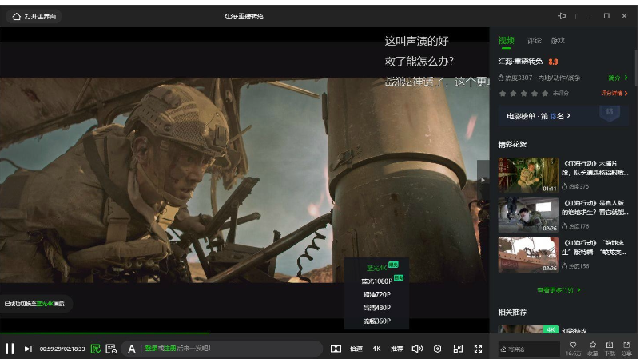Switch to the 游戏 games tab
Image resolution: width=644 pixels, height=359 pixels.
click(558, 40)
